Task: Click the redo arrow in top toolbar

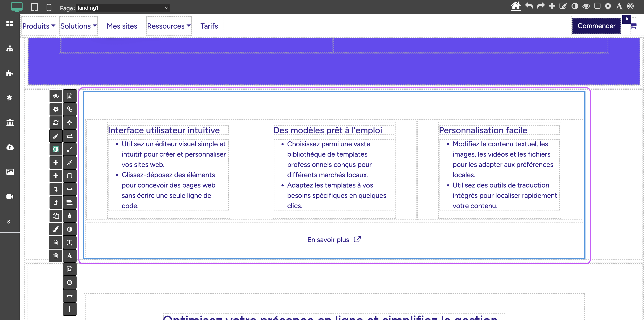Action: tap(541, 6)
